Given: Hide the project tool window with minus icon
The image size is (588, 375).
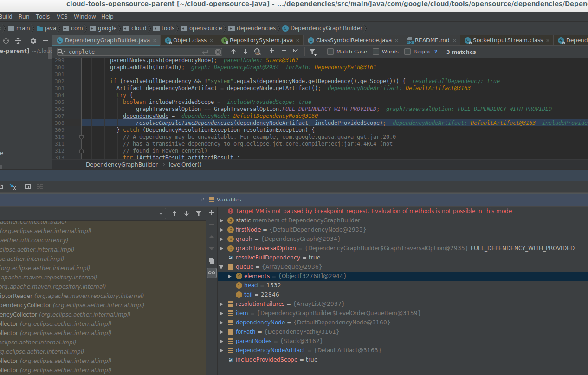Looking at the screenshot, I should pyautogui.click(x=45, y=41).
